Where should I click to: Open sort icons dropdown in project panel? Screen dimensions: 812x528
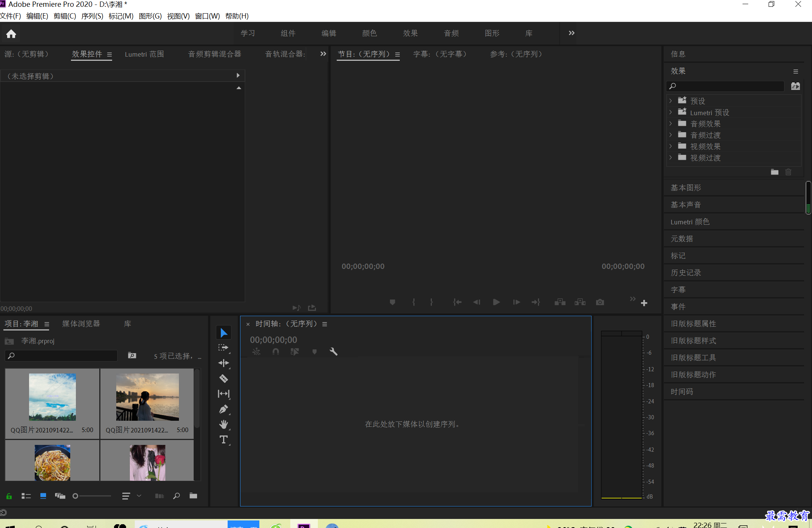[x=131, y=496]
